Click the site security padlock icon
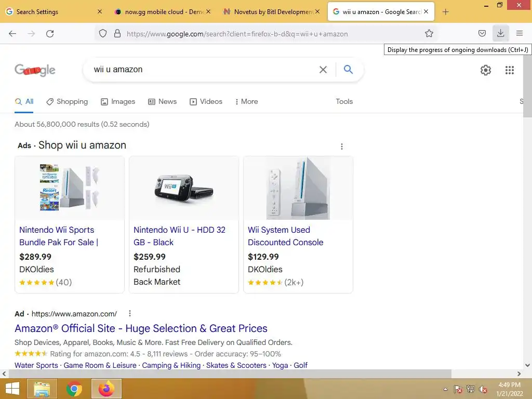 click(x=117, y=33)
